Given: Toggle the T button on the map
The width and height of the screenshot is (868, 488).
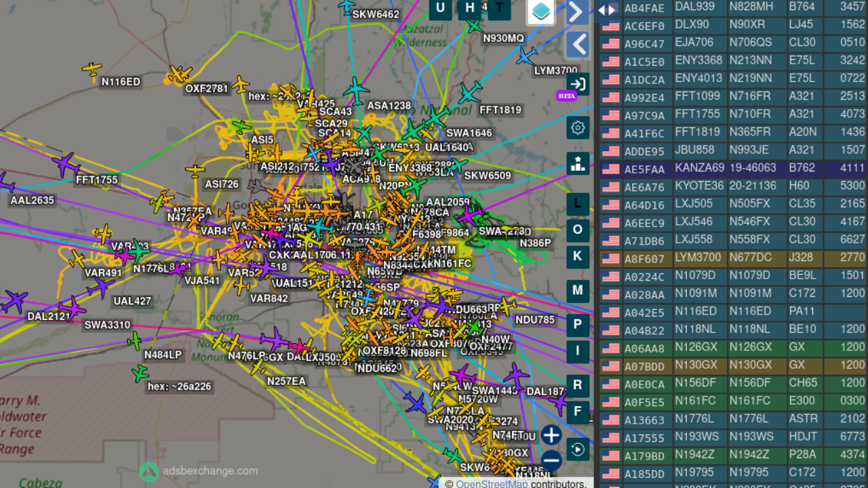Looking at the screenshot, I should coord(500,8).
